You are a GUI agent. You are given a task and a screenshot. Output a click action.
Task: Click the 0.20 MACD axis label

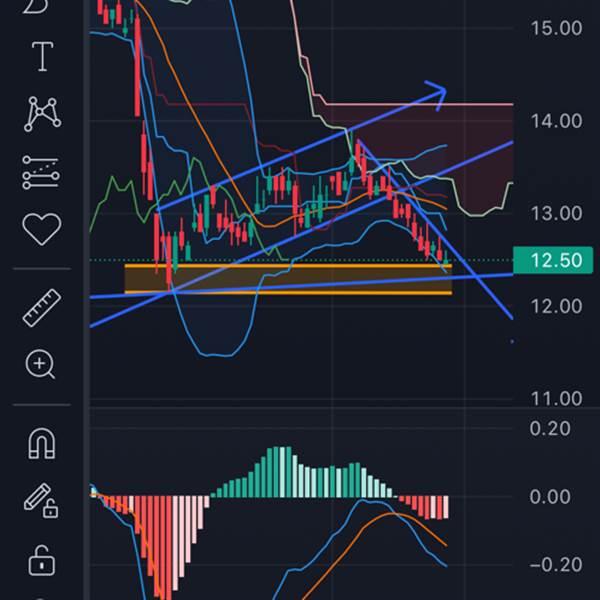point(550,429)
